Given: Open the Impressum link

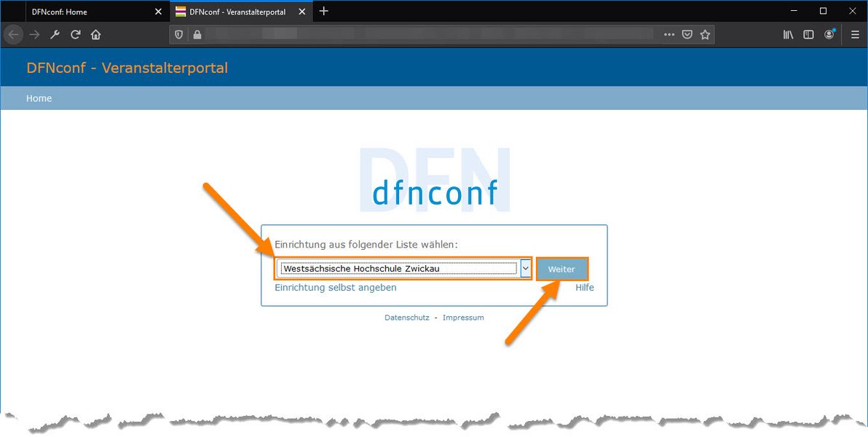Looking at the screenshot, I should (463, 318).
